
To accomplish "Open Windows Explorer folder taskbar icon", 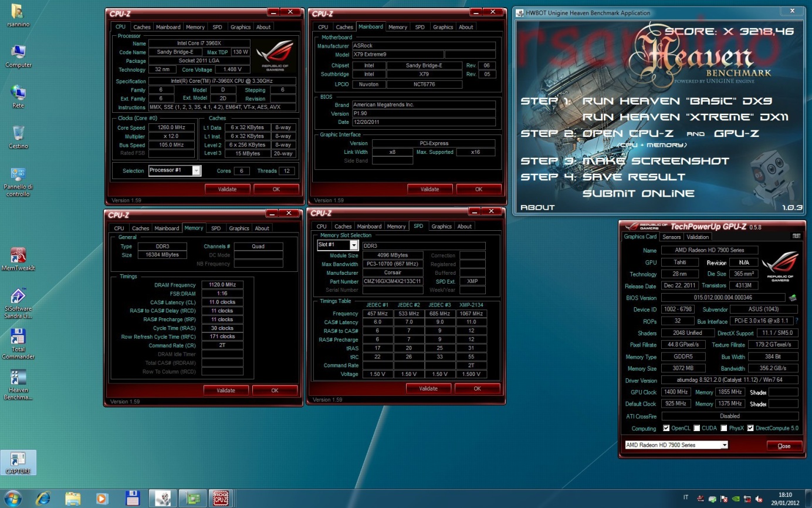I will click(x=73, y=498).
